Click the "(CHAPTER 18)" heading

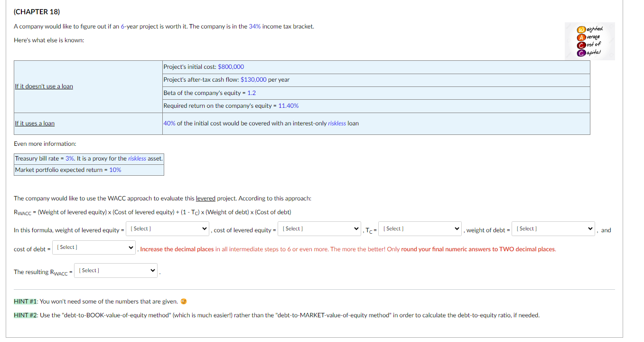coord(37,11)
